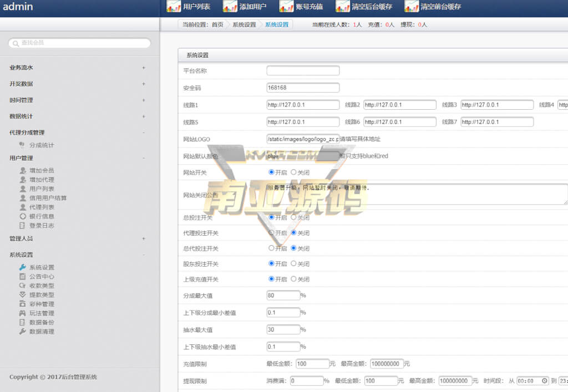Click the 提款类型 icon

(22, 294)
